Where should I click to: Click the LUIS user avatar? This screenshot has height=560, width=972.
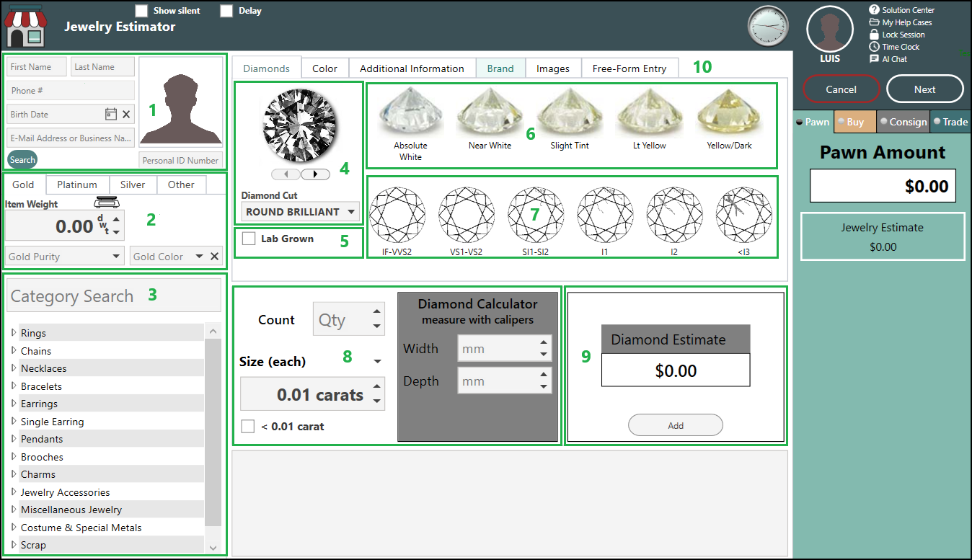(x=830, y=30)
